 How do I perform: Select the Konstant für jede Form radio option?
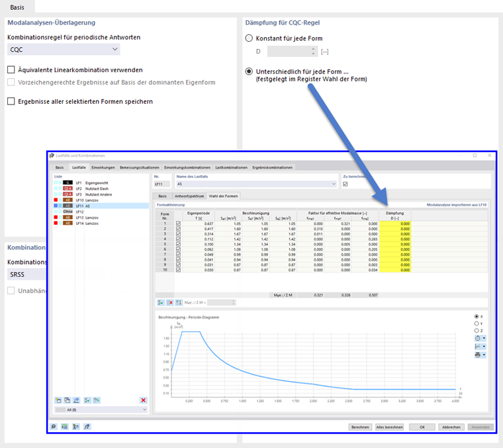pos(249,38)
